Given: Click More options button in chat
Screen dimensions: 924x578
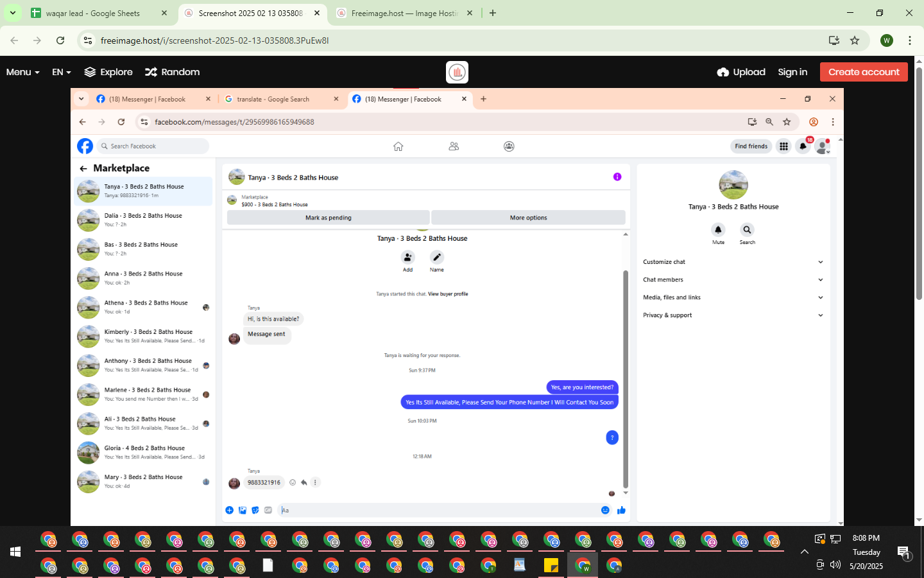Looking at the screenshot, I should (x=528, y=218).
